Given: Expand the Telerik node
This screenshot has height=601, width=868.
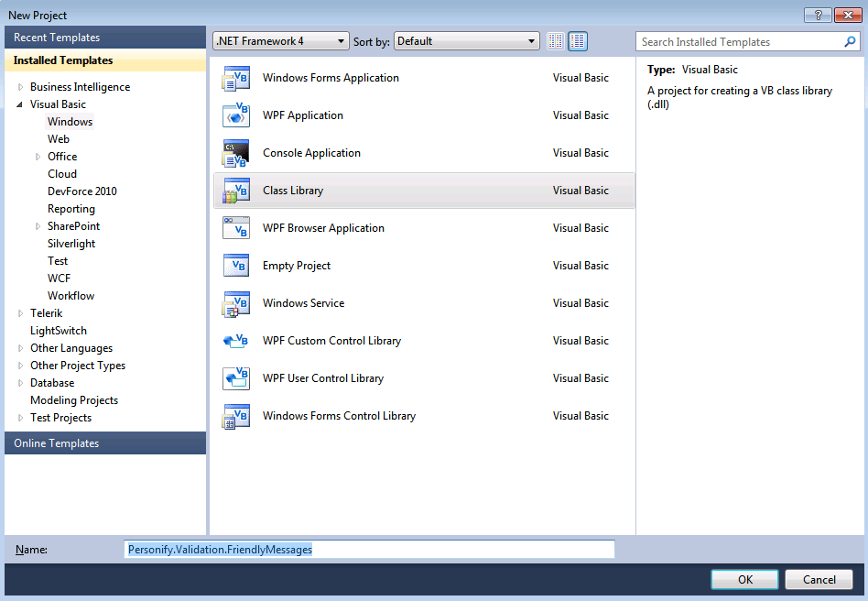Looking at the screenshot, I should pos(20,313).
